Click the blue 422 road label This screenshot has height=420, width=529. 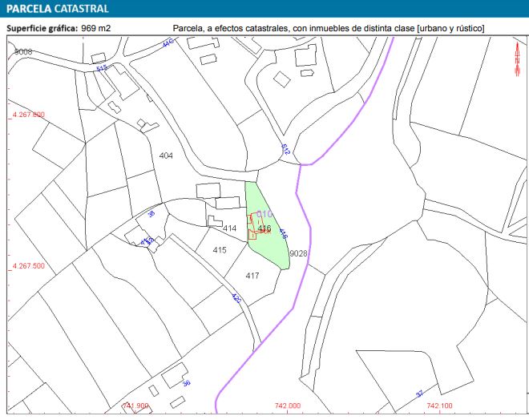click(x=236, y=299)
